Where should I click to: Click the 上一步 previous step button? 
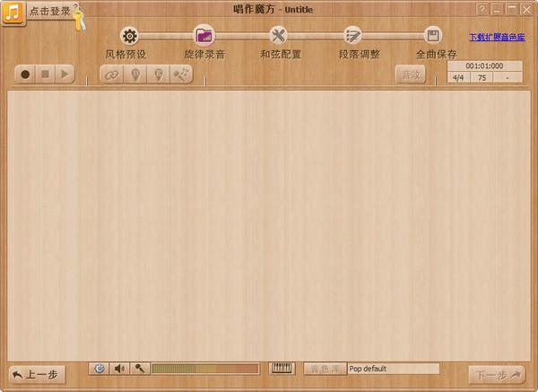click(x=38, y=375)
